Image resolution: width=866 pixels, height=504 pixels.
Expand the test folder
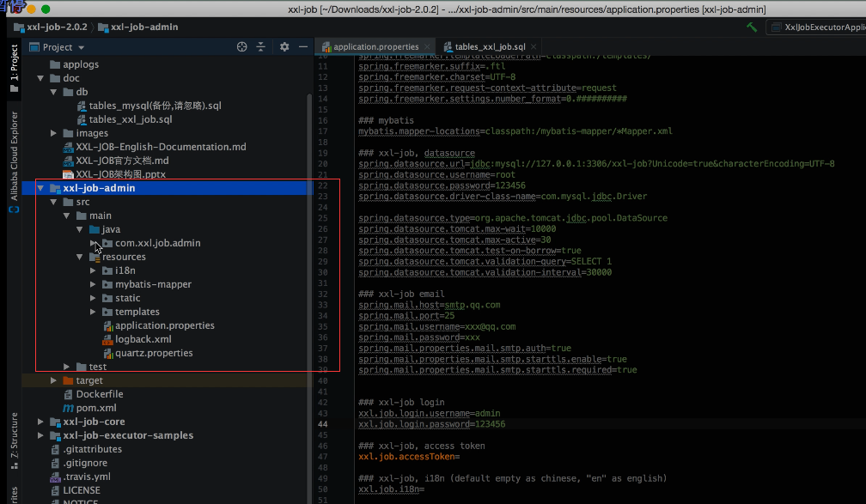click(67, 367)
